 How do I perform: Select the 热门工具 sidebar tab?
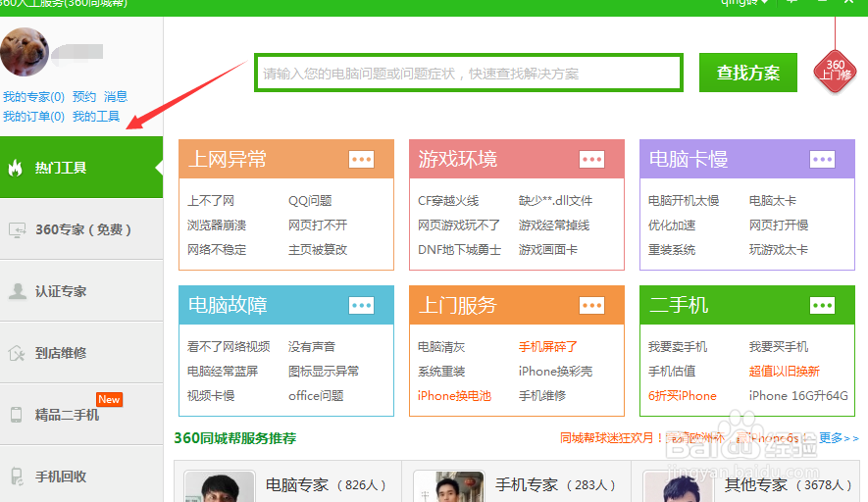coord(81,167)
